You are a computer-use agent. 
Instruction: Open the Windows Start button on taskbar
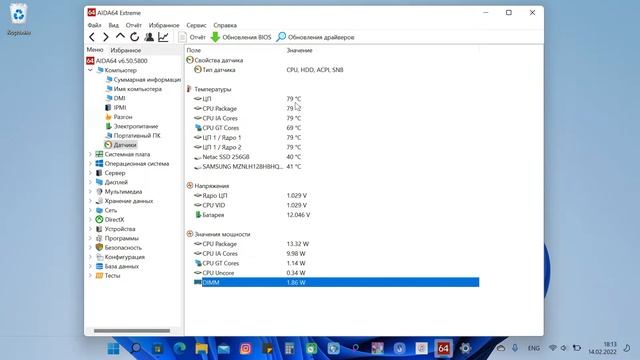[113, 349]
